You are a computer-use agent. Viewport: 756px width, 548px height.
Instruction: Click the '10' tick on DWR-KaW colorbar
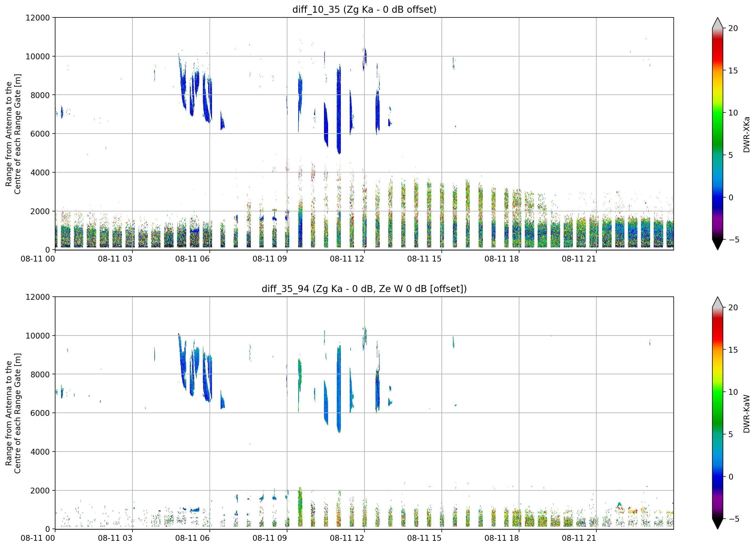(x=733, y=392)
